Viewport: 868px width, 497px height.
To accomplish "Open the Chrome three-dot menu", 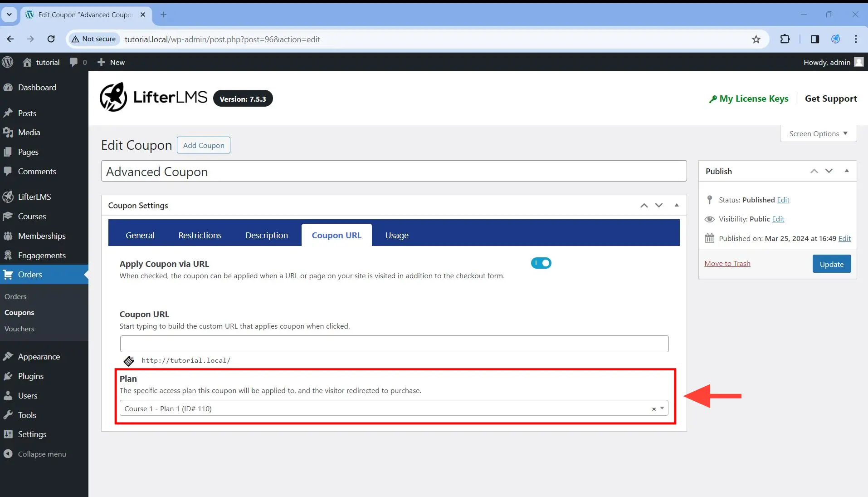I will [856, 39].
